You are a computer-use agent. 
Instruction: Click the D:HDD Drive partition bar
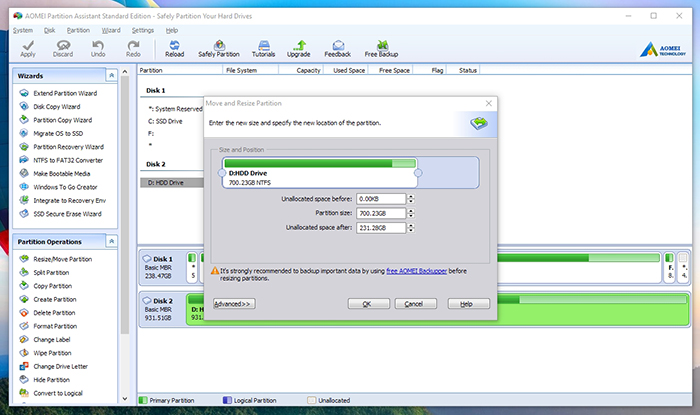[320, 172]
